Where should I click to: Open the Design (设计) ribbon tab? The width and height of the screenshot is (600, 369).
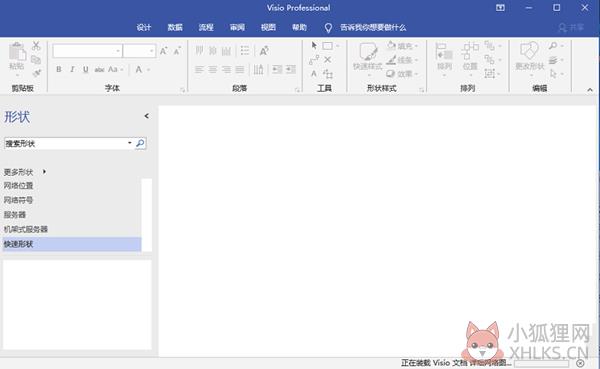point(144,27)
